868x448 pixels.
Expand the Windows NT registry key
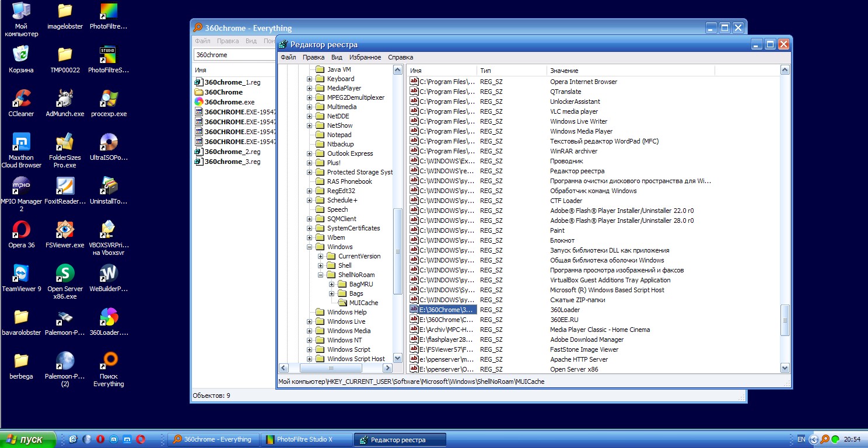coord(310,340)
